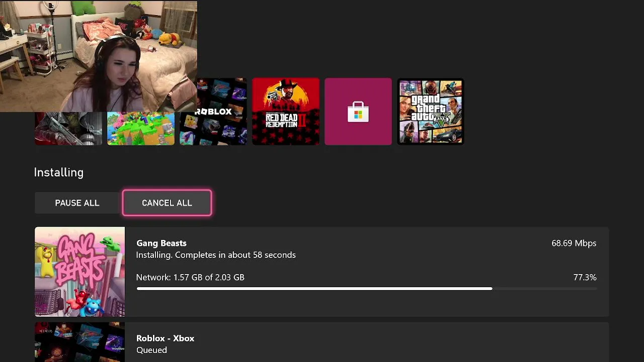Launch Red Dead Redemption II tile
The height and width of the screenshot is (362, 644).
[285, 112]
